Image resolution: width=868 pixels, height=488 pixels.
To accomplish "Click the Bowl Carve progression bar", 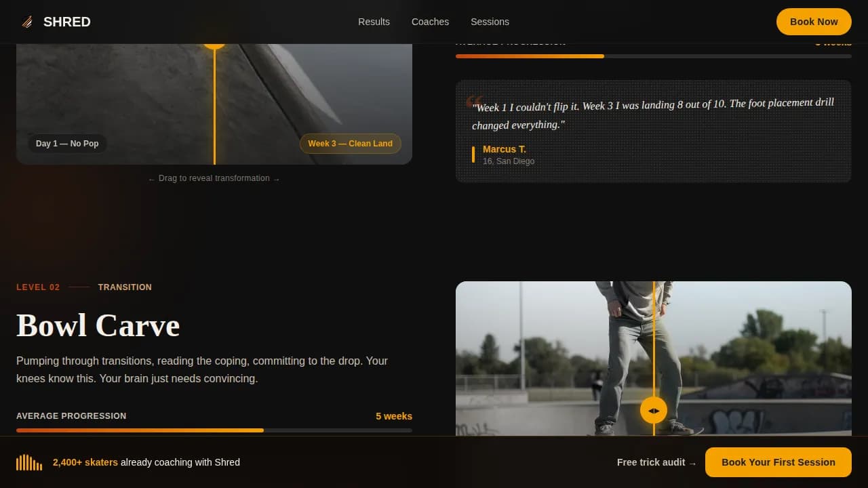I will 214,430.
